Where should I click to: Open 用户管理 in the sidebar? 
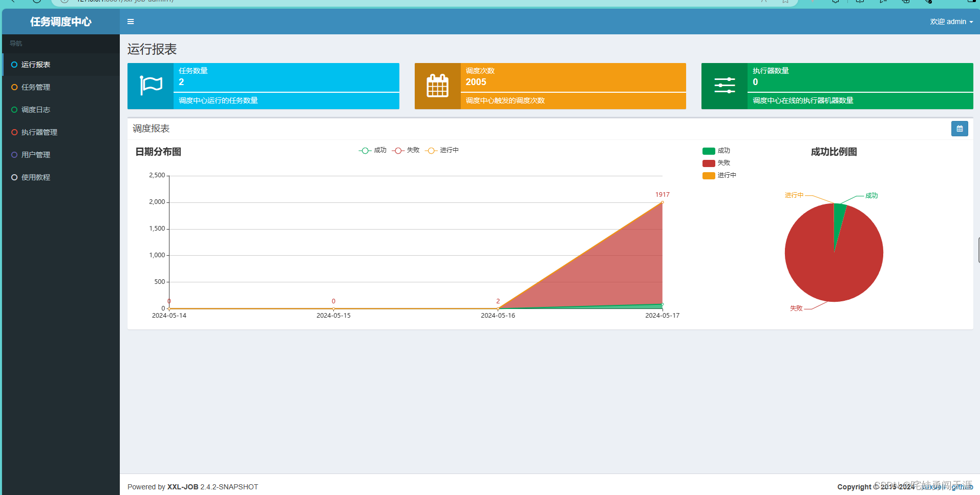pos(61,155)
